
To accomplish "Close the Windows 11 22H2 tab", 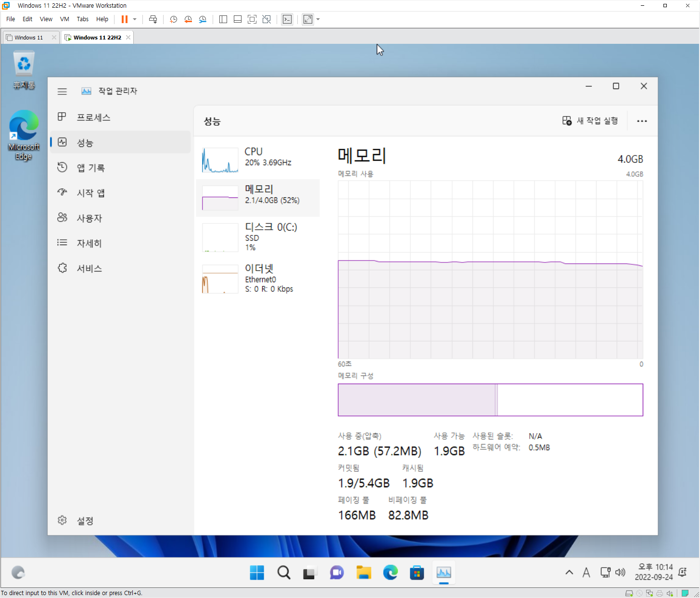I will tap(128, 38).
